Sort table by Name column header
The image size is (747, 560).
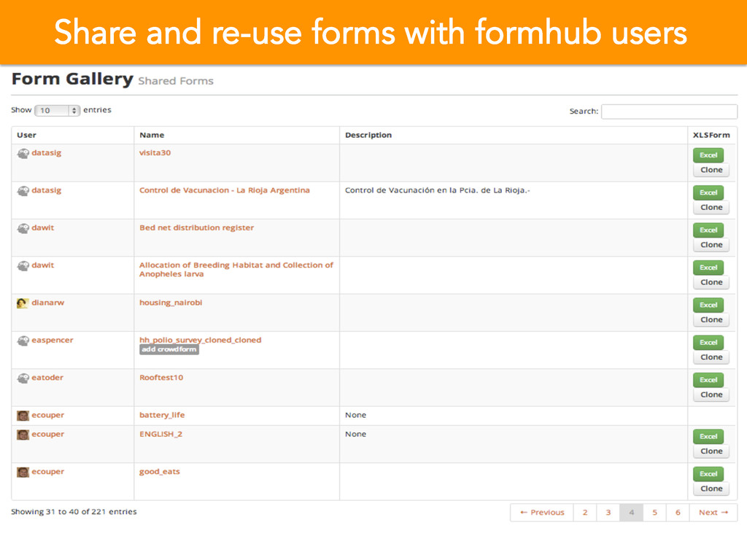152,135
